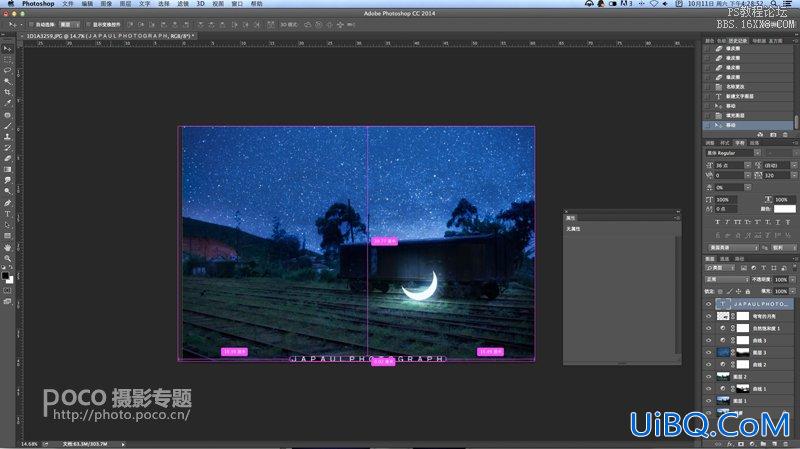Enable the 自动选择 auto-select checkbox
Screen dimensions: 800x449
click(x=31, y=24)
